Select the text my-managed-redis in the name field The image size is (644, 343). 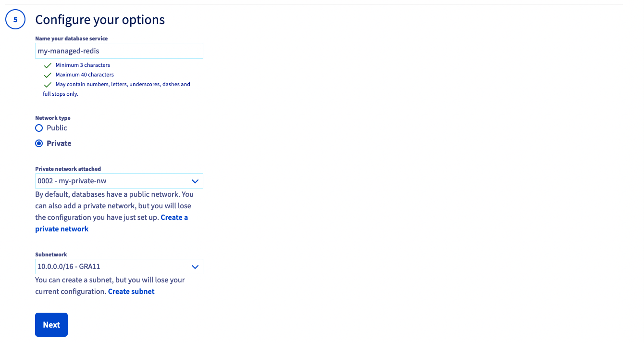coord(69,51)
